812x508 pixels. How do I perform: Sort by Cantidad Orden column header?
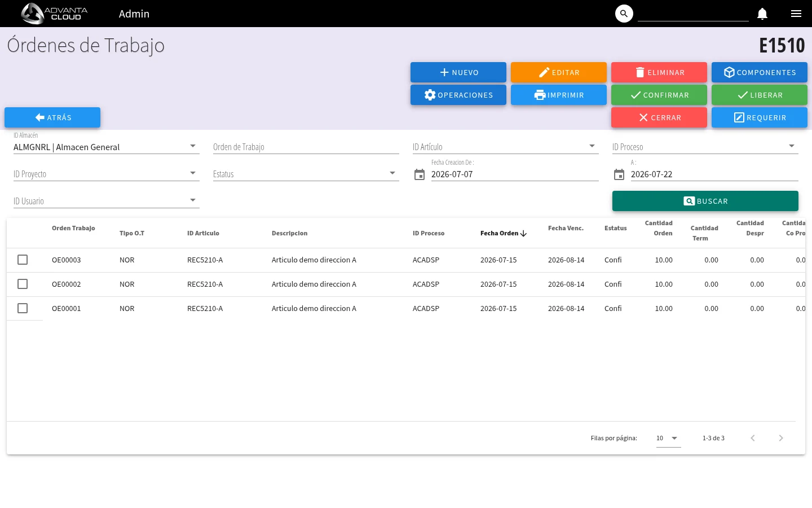click(x=659, y=228)
